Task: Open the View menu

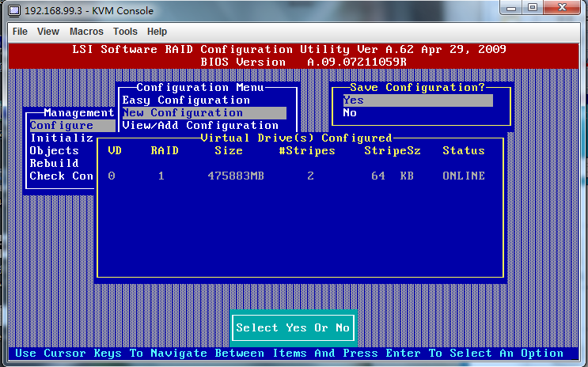Action: point(48,32)
